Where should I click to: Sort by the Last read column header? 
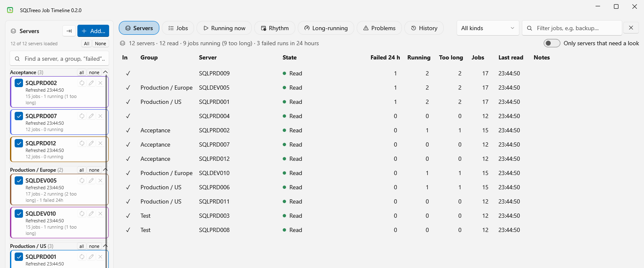(x=511, y=57)
